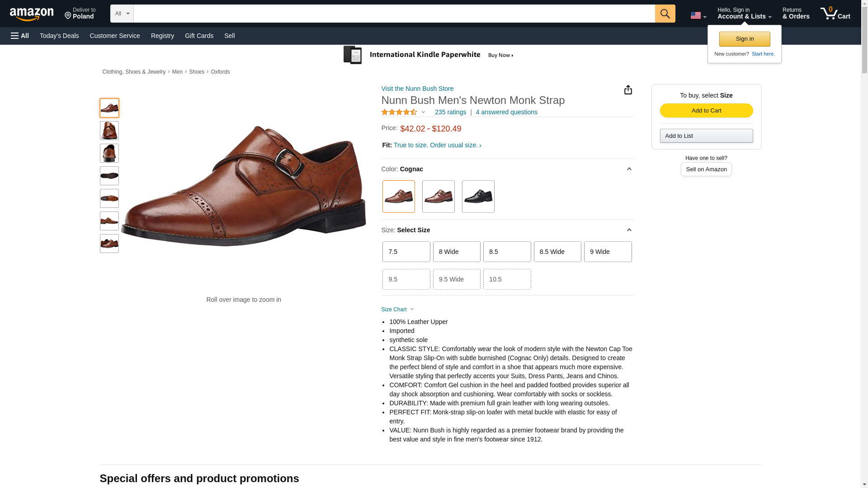Visit the Nunn Bush Store link

click(417, 89)
